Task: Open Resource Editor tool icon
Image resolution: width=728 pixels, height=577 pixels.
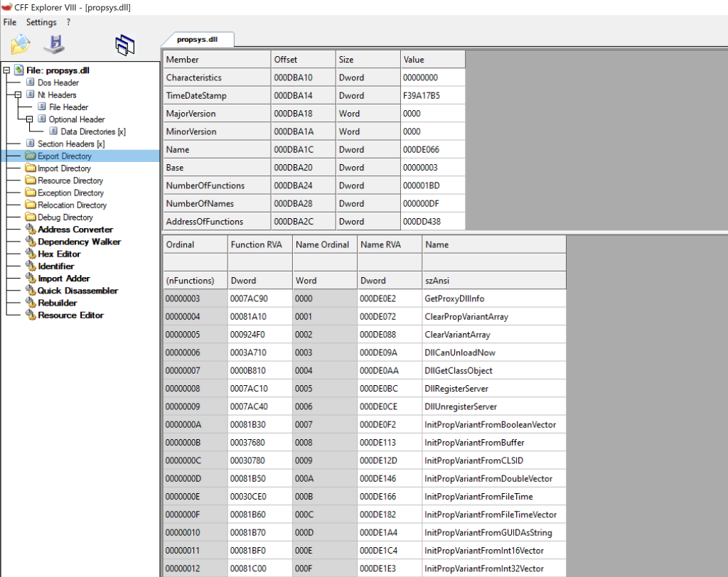Action: [31, 316]
